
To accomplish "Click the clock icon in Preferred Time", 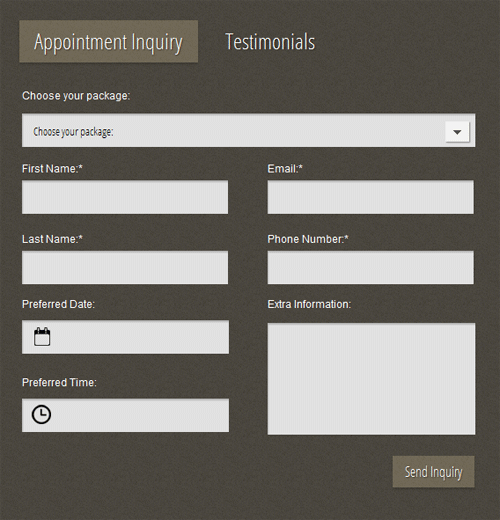I will tap(41, 415).
